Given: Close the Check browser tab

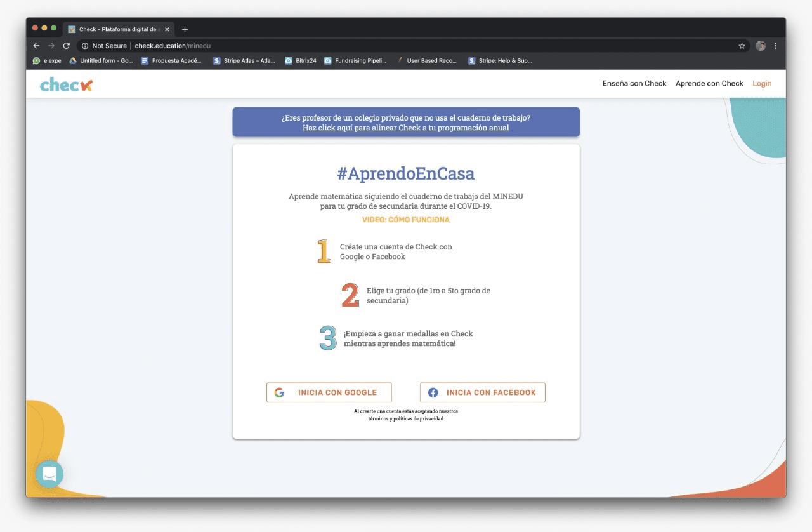Looking at the screenshot, I should pyautogui.click(x=167, y=29).
